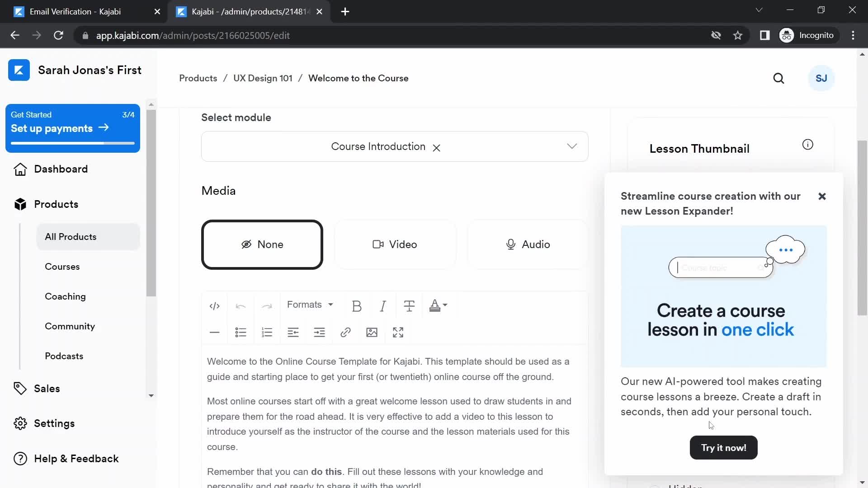The image size is (868, 488).
Task: Click Set up payments link
Action: click(60, 128)
